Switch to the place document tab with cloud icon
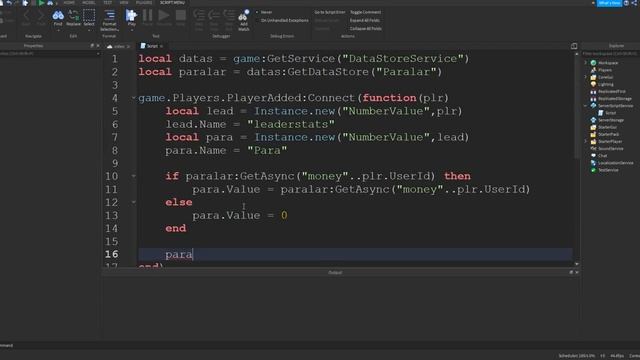This screenshot has width=640, height=360. tap(118, 46)
